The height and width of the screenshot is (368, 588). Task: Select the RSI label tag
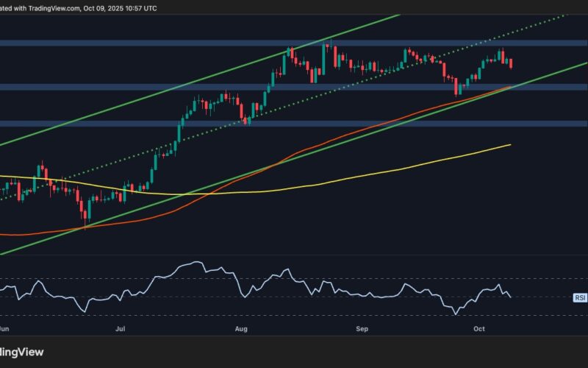tap(579, 297)
